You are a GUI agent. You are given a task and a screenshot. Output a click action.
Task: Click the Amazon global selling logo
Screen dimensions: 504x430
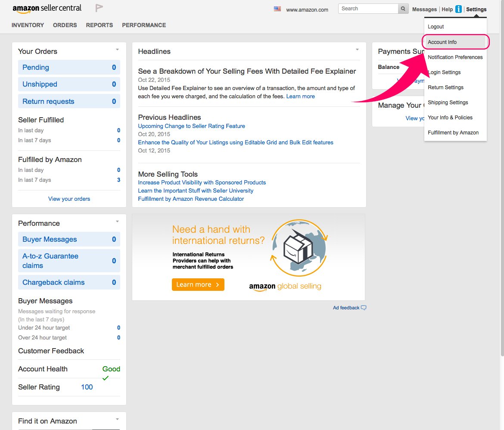(x=285, y=286)
